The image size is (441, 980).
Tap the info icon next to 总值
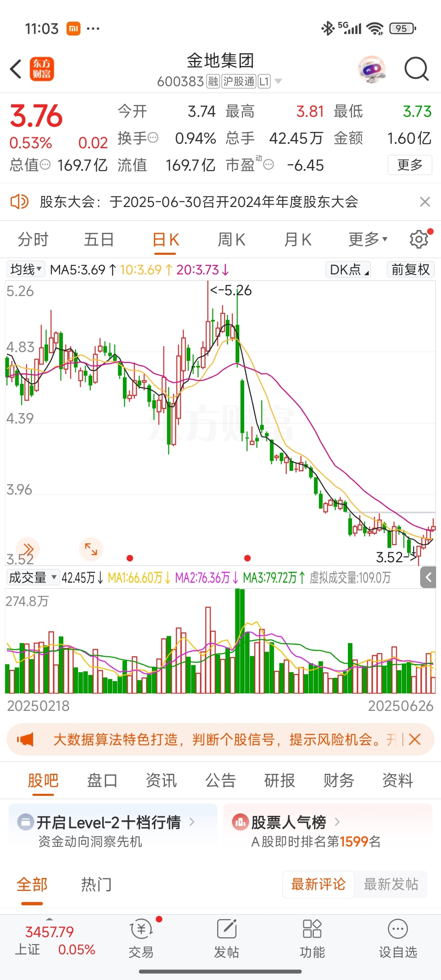click(45, 165)
